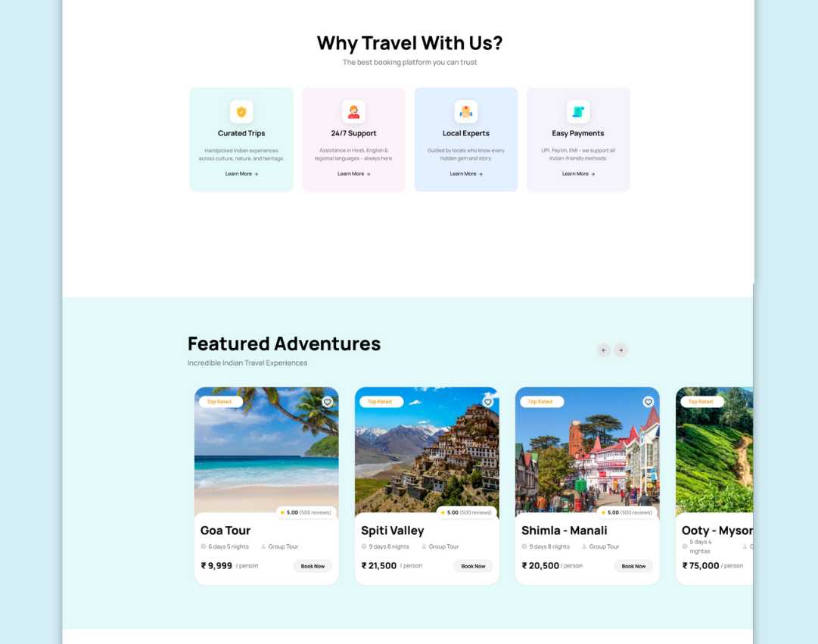Favorite the Goa Tour with heart icon
The width and height of the screenshot is (818, 644).
click(x=327, y=402)
